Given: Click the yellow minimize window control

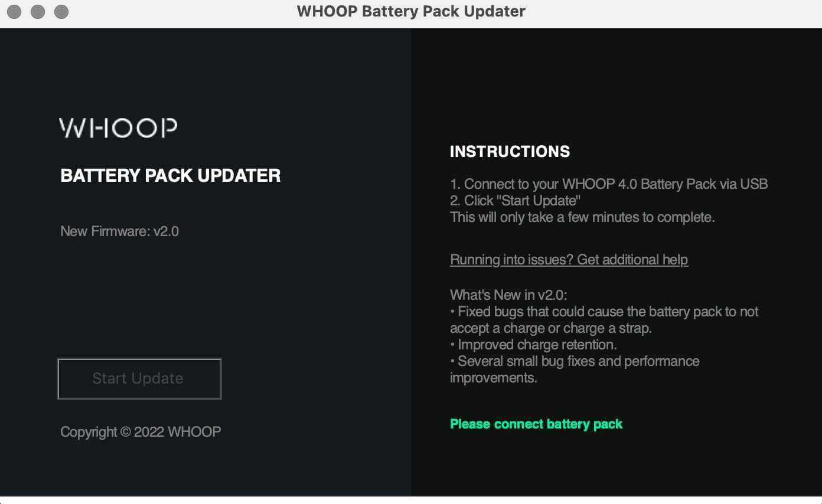Looking at the screenshot, I should tap(38, 11).
